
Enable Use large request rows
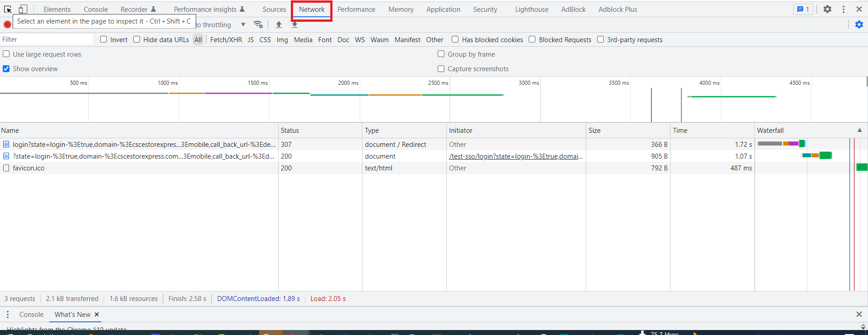[6, 54]
